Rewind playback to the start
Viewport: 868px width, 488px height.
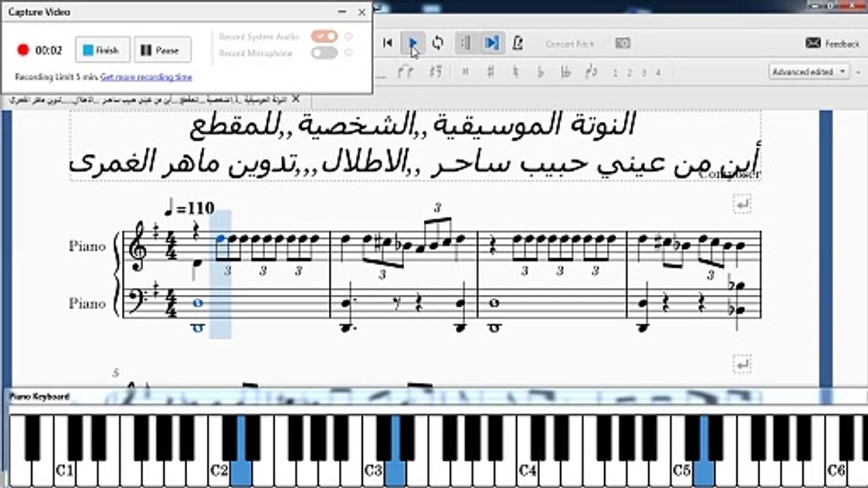coord(388,43)
